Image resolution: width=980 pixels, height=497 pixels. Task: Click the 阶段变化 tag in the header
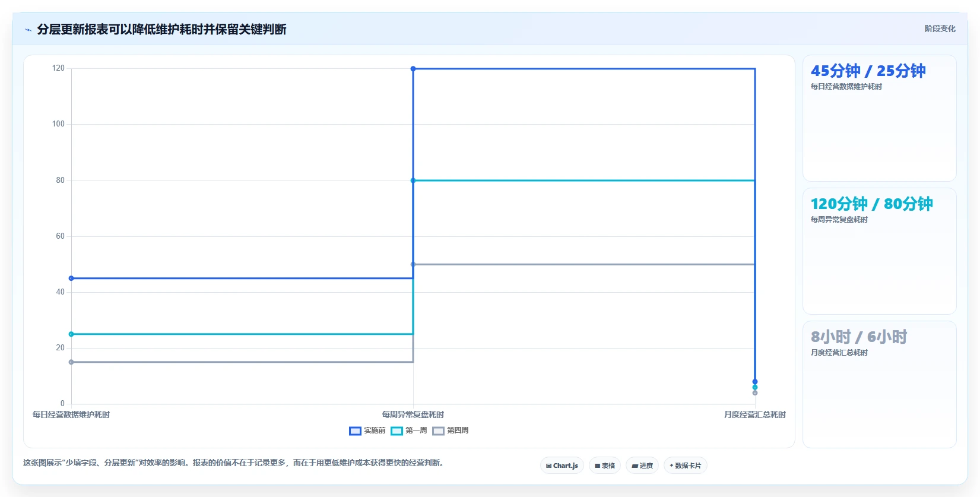pyautogui.click(x=940, y=29)
